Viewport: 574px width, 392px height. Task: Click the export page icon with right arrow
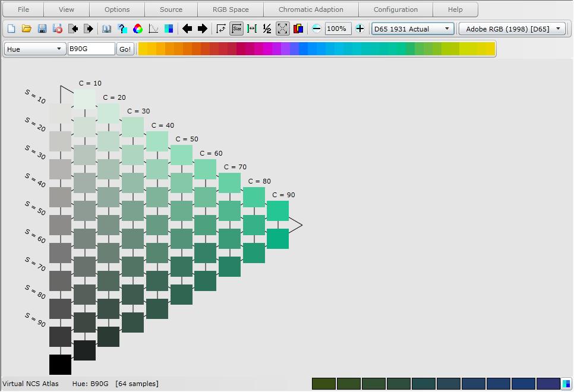88,29
